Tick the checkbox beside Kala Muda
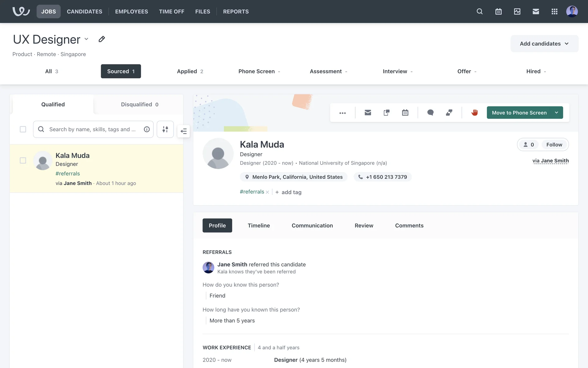Viewport: 588px width, 368px height. (23, 160)
